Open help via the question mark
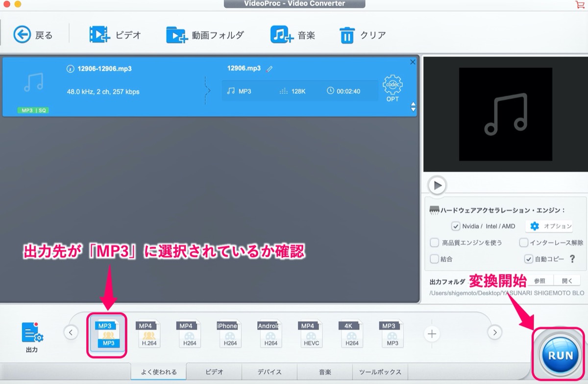 (x=572, y=258)
